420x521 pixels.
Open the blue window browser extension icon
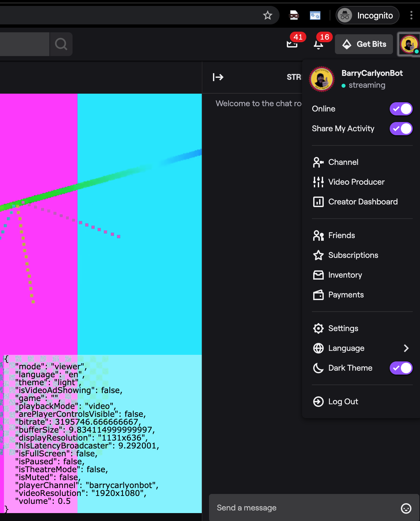click(x=315, y=15)
